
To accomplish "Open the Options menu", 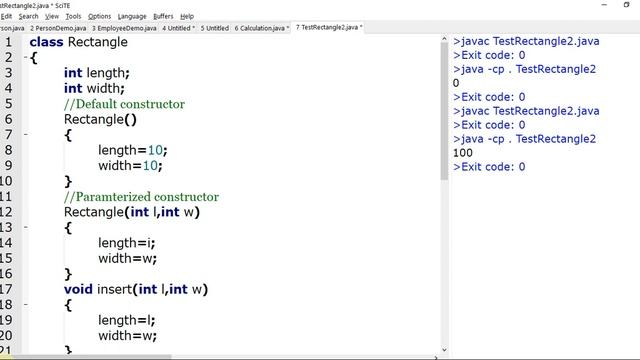I will pyautogui.click(x=100, y=16).
